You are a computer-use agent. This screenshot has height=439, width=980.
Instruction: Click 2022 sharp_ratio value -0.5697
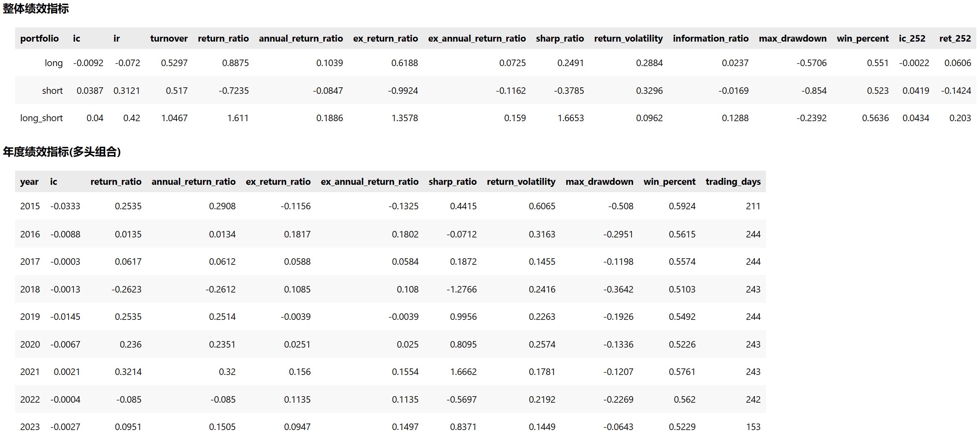tap(461, 399)
